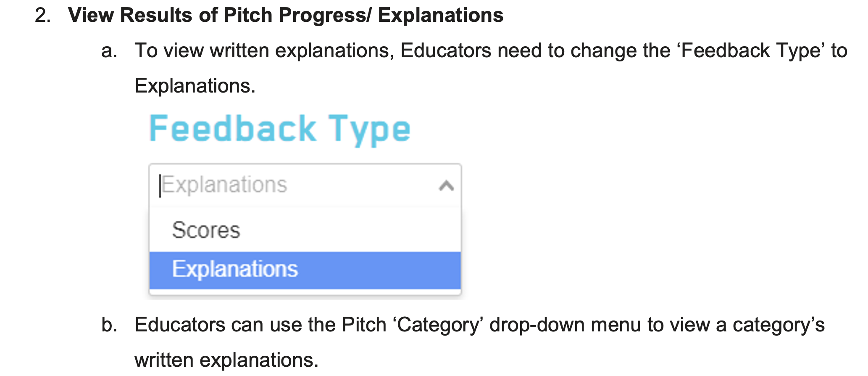Choose the highlighted Explanations dropdown option
The image size is (868, 376).
[235, 269]
